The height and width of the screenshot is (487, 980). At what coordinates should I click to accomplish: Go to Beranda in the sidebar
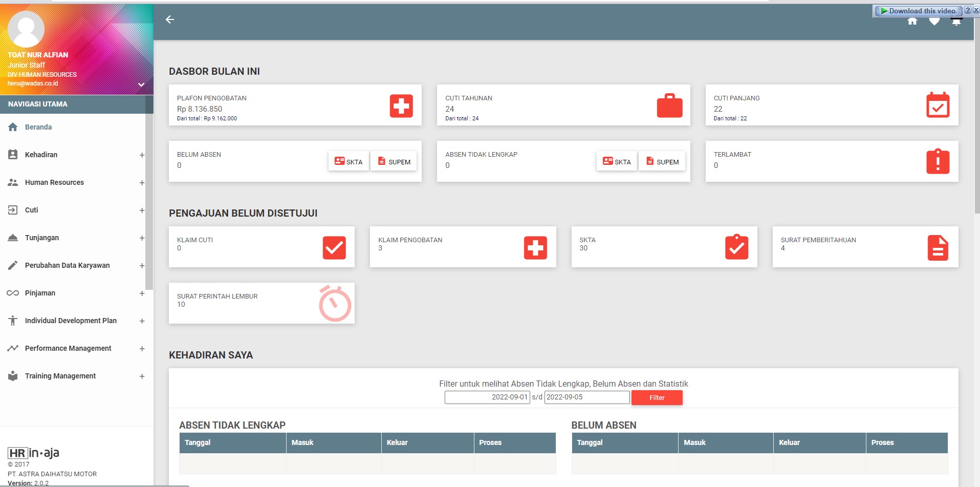coord(38,127)
